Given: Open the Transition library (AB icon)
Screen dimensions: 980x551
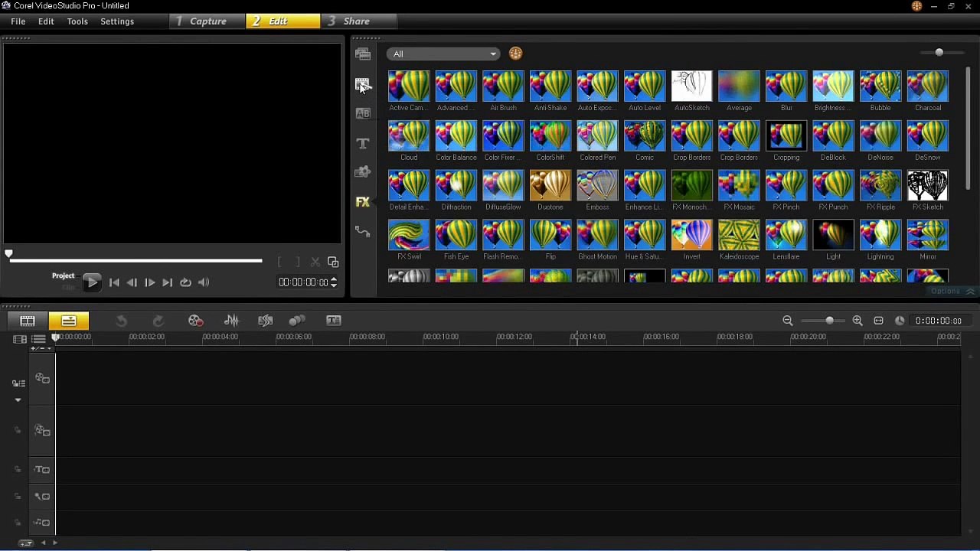Looking at the screenshot, I should click(363, 113).
